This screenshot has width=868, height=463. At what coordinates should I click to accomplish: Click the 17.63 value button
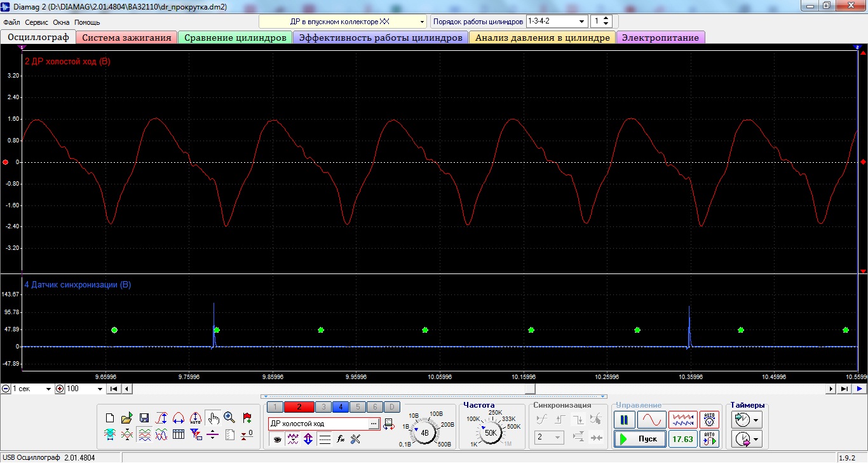pos(683,439)
